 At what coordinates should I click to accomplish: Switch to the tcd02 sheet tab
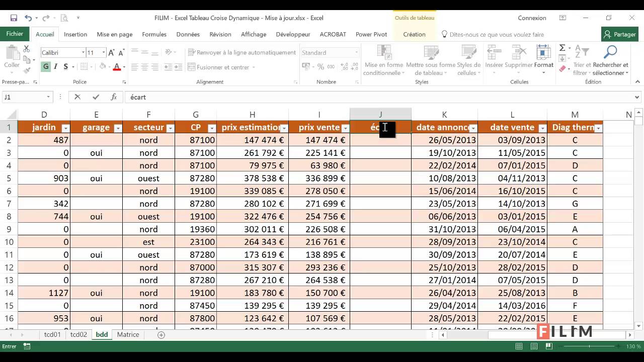[x=78, y=334]
